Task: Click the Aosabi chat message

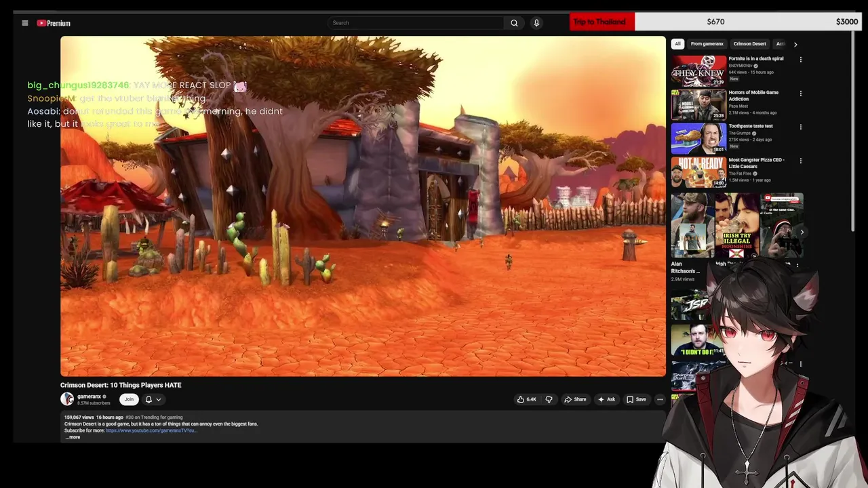Action: pyautogui.click(x=155, y=117)
